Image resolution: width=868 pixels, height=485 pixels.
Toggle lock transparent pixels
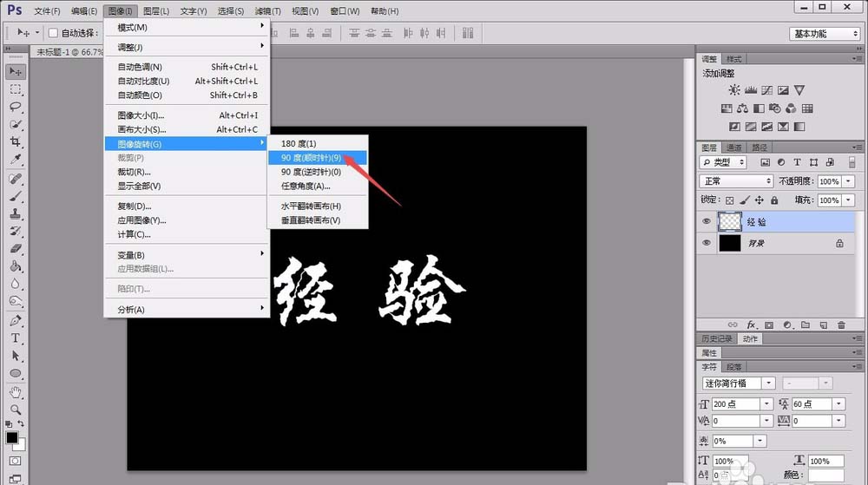pos(730,200)
